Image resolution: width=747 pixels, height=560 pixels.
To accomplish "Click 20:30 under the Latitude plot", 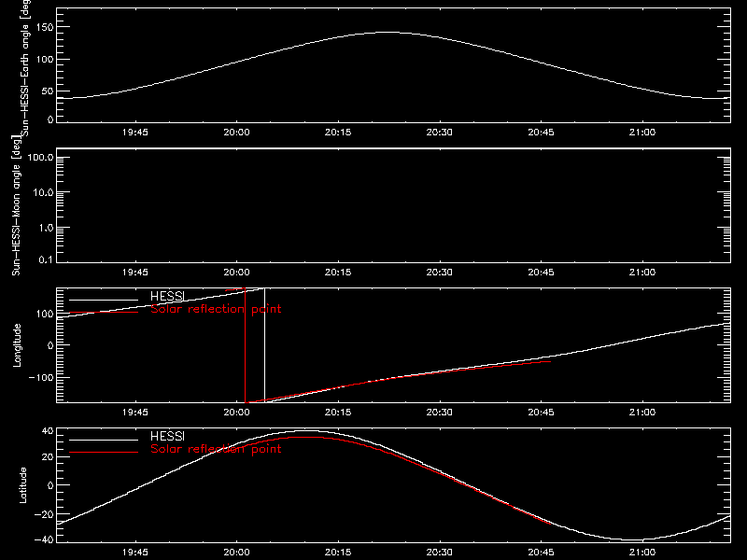I will (x=440, y=552).
